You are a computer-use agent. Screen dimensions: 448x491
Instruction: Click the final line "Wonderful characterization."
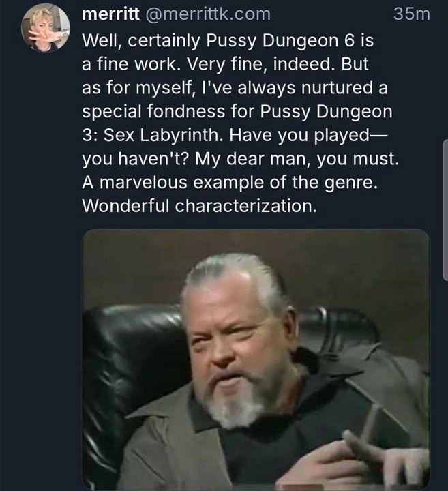pyautogui.click(x=199, y=207)
